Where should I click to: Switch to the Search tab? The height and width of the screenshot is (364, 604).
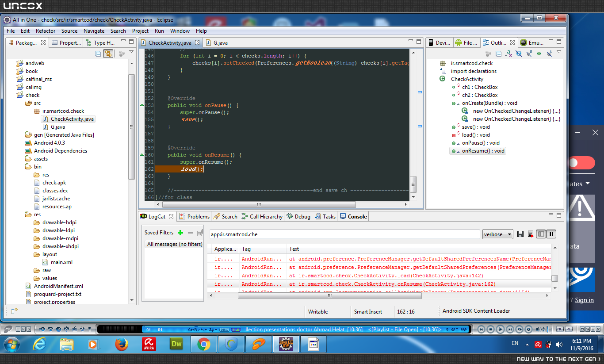click(x=225, y=216)
